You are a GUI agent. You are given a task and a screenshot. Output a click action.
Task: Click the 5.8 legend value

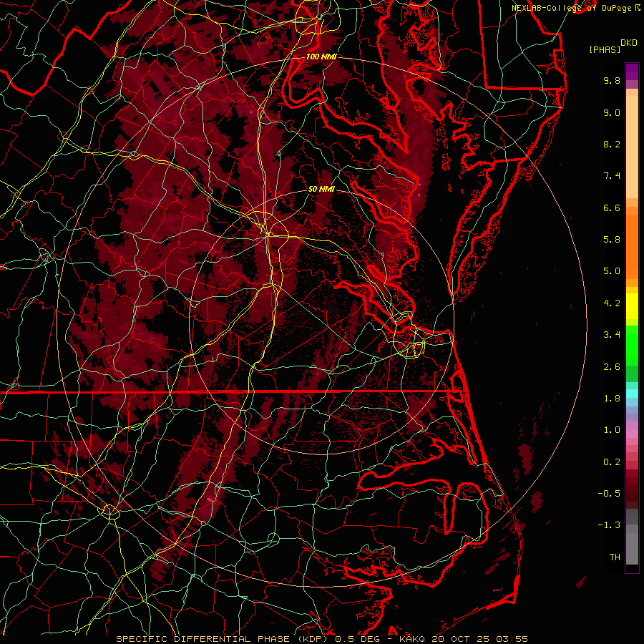point(612,240)
